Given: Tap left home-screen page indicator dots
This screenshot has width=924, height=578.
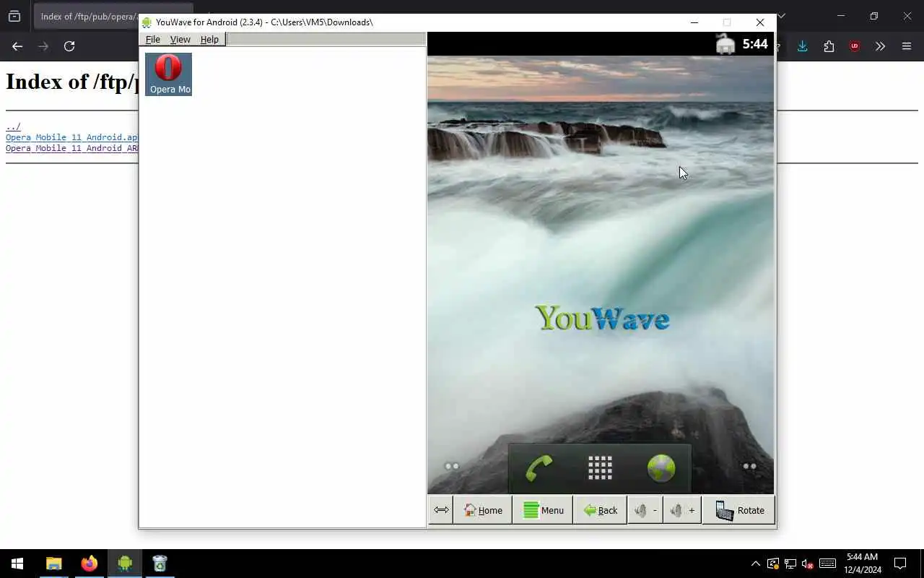Looking at the screenshot, I should [452, 466].
